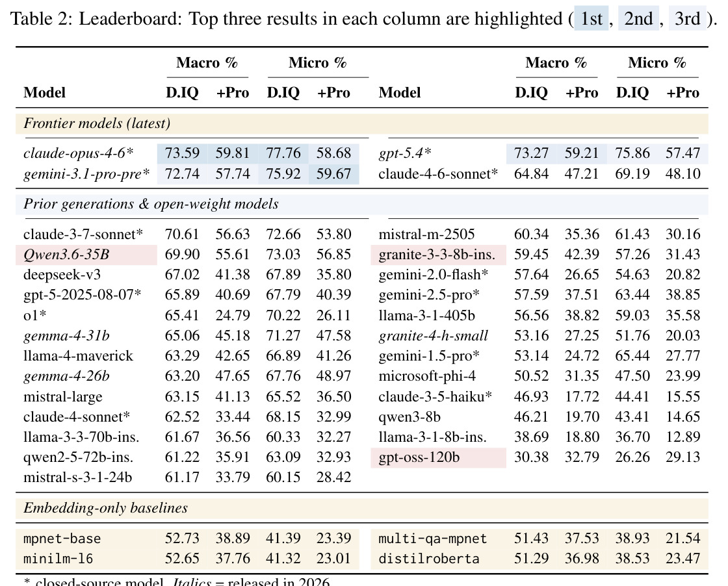Click the multi-qa-mpnet baseline name
Viewport: 728px width, 586px height.
433,539
